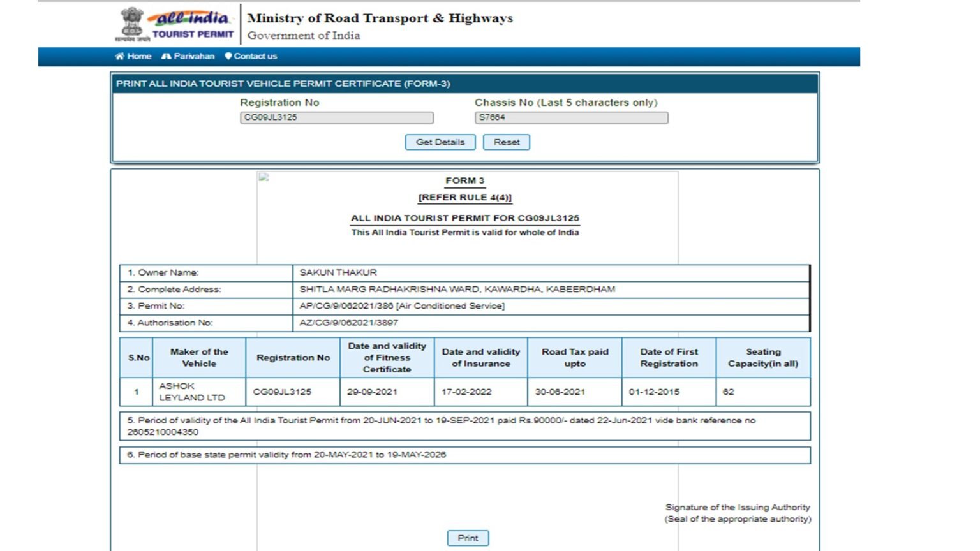Select the permit title for CG09JL3125
The image size is (980, 551).
click(x=465, y=218)
